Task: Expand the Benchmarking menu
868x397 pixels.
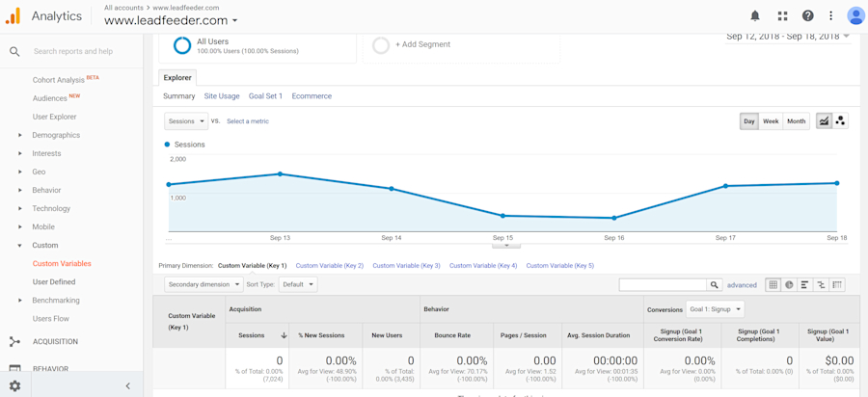Action: pos(55,301)
